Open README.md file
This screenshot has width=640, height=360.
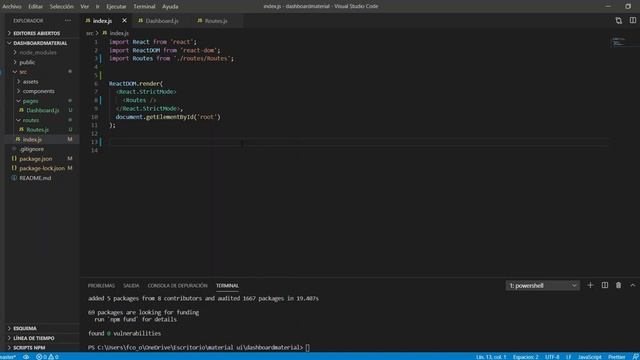tap(35, 178)
